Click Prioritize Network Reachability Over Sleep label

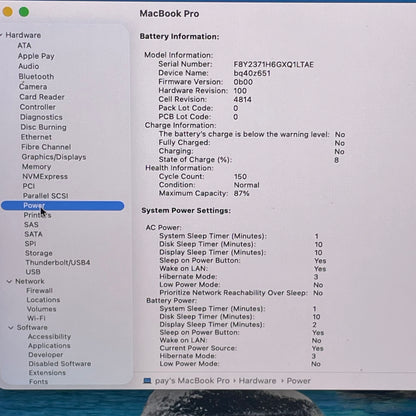pyautogui.click(x=233, y=293)
